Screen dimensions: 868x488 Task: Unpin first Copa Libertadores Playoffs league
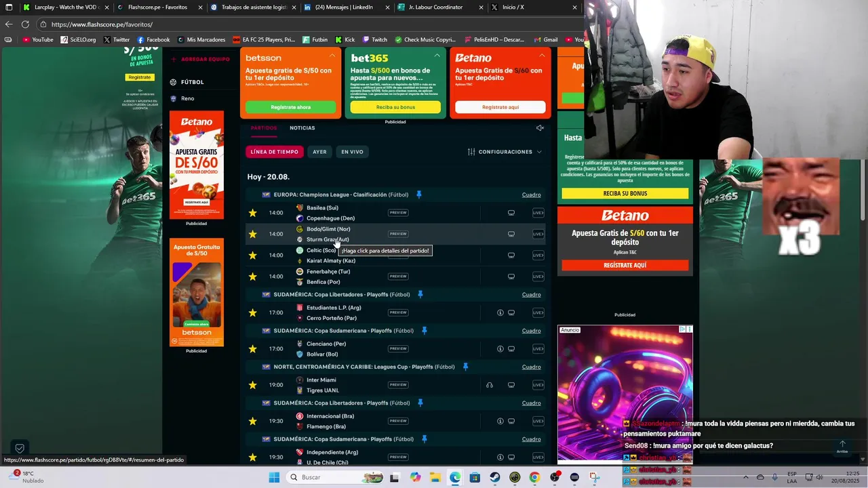coord(420,294)
